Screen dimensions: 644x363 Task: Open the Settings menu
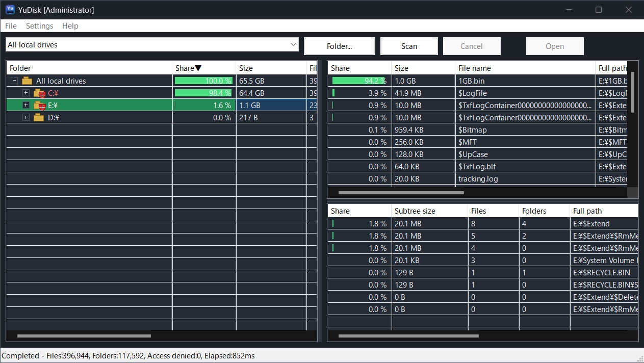coord(39,26)
